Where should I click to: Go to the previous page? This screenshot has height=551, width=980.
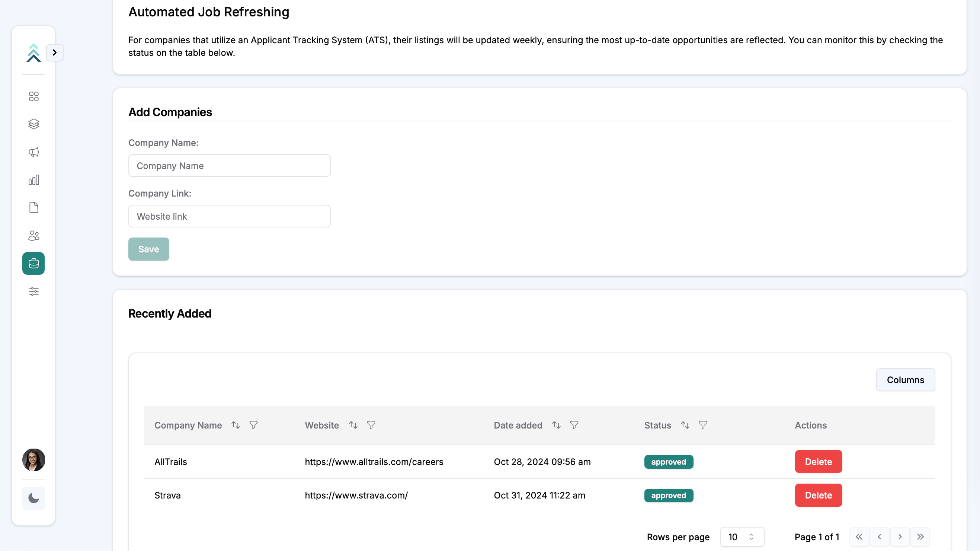880,537
